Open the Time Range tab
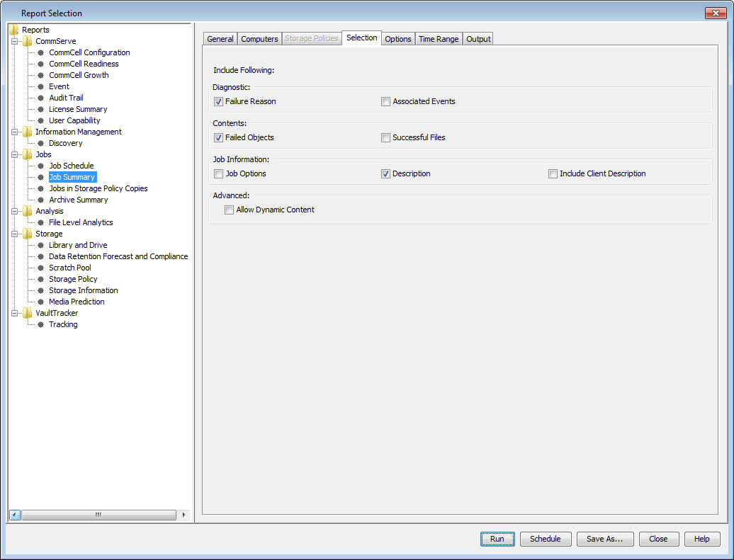The height and width of the screenshot is (560, 734). pyautogui.click(x=439, y=39)
